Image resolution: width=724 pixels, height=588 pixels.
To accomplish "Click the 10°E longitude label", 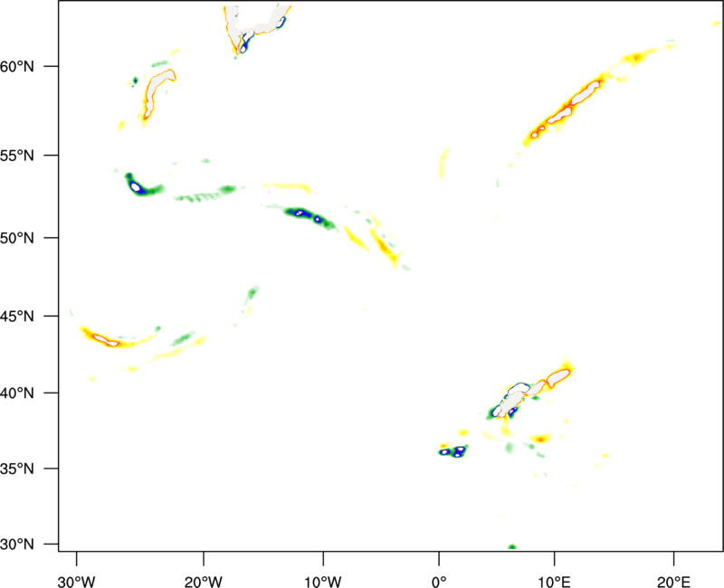I will pos(554,582).
